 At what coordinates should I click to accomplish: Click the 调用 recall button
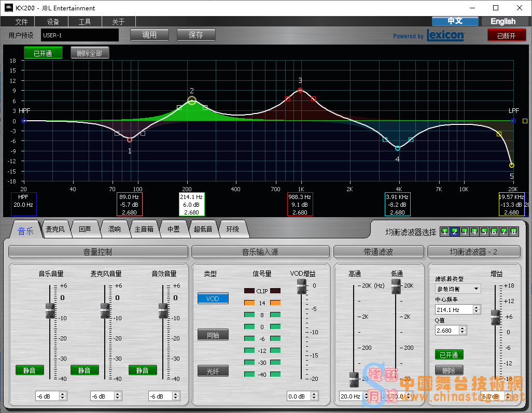149,35
